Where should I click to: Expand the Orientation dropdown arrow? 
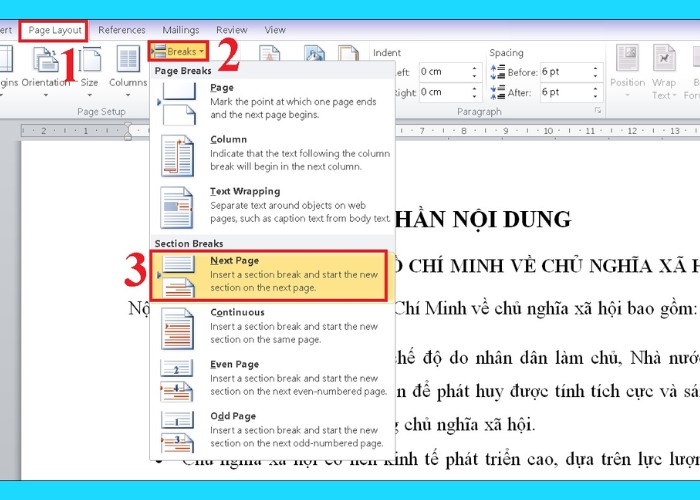[46, 95]
